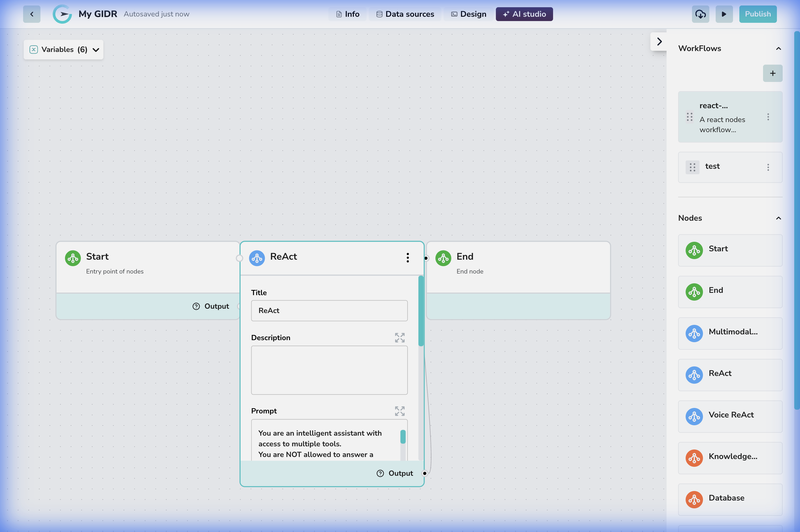Collapse the WorkFlows section
Viewport: 800px width, 532px height.
coord(778,48)
